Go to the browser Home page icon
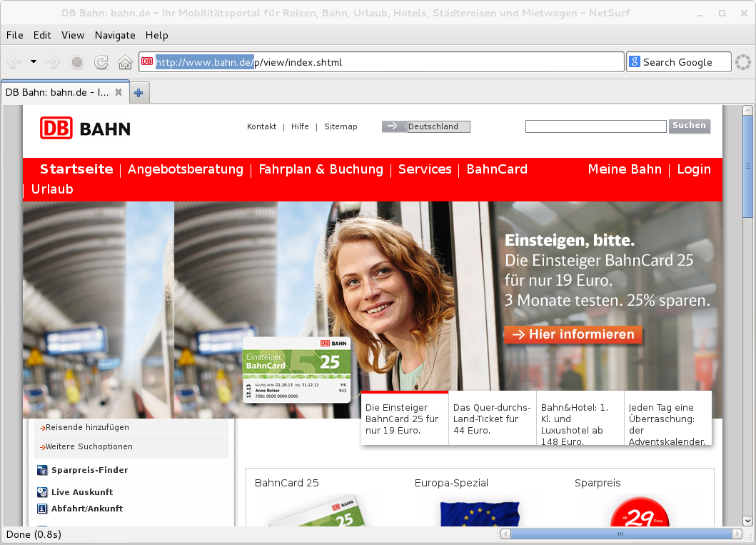This screenshot has height=545, width=756. 125,62
